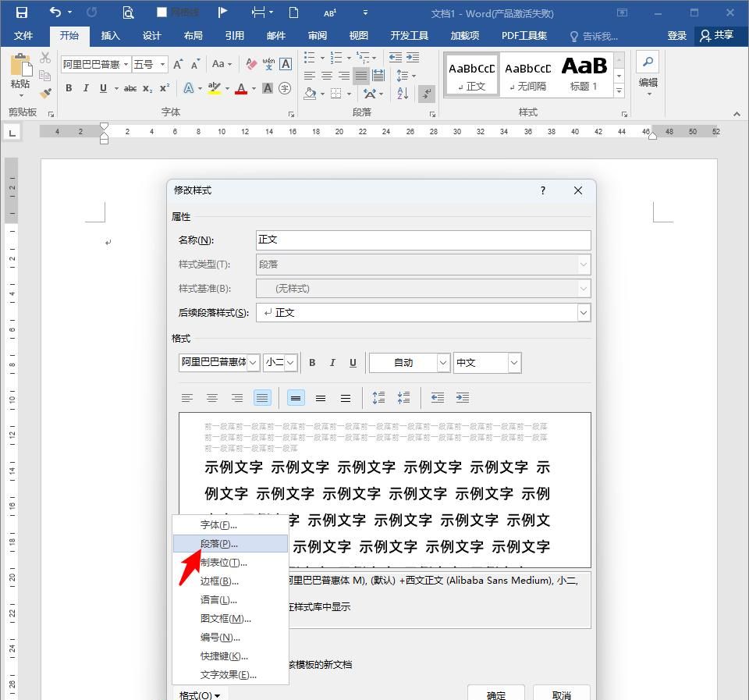Click the 取消 button to cancel
Screen dimensions: 749x700
point(560,693)
